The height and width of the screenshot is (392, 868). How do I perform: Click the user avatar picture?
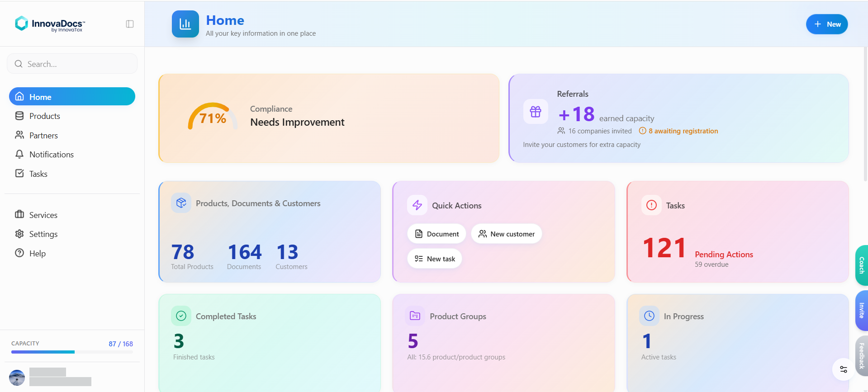tap(17, 378)
